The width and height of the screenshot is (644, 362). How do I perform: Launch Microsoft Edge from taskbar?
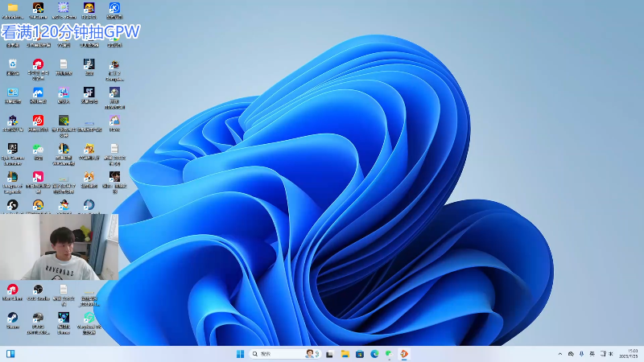(x=374, y=354)
